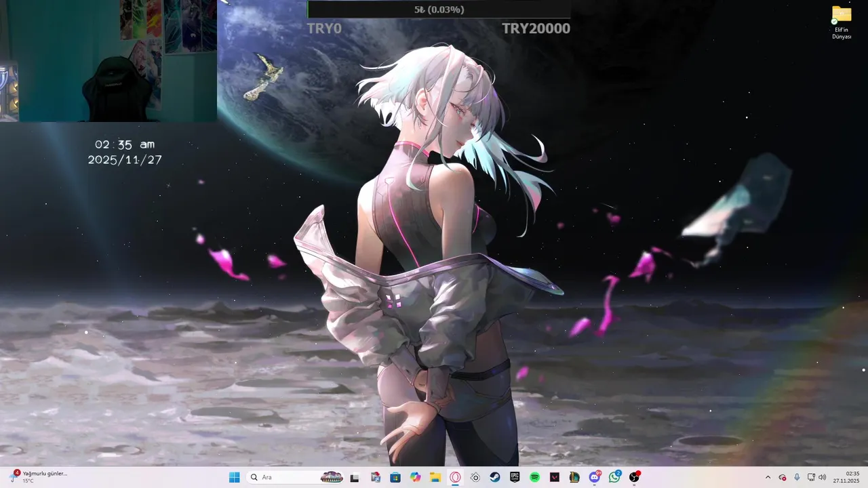Viewport: 868px width, 488px height.
Task: Open the gear app beside Steam
Action: click(x=475, y=477)
